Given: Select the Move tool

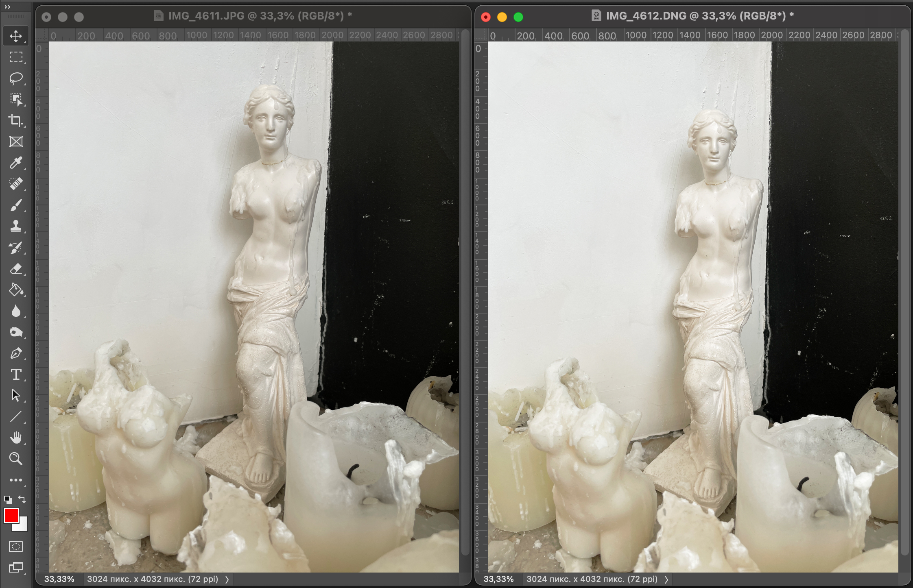Looking at the screenshot, I should (16, 36).
